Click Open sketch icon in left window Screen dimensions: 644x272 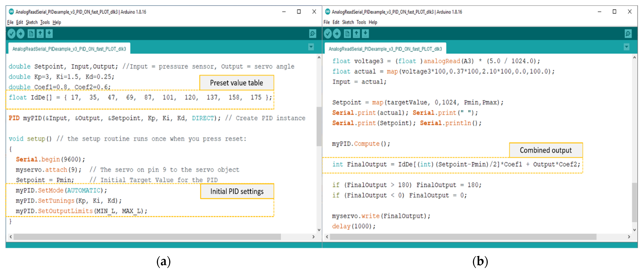[40, 34]
